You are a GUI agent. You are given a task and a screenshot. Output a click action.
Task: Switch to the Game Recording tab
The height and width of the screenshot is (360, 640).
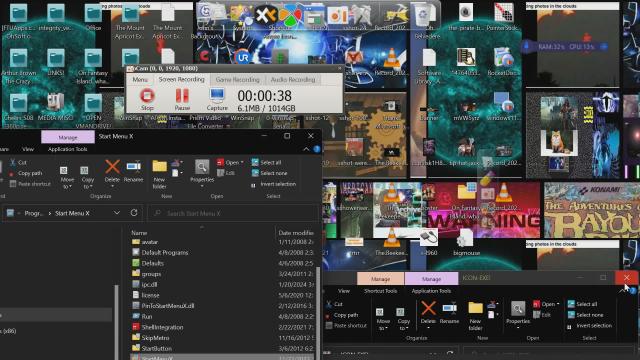238,80
